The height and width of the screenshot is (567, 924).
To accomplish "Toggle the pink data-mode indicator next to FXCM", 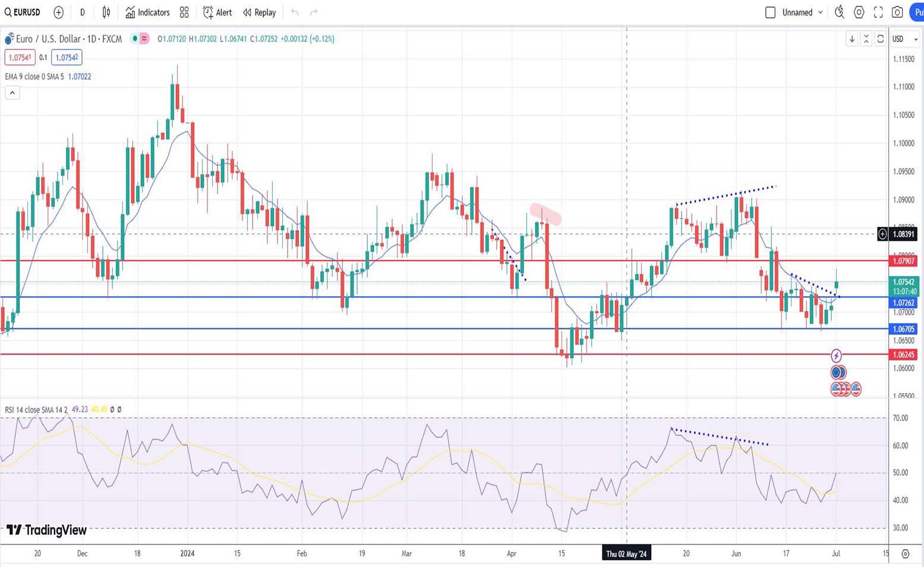I will [144, 39].
